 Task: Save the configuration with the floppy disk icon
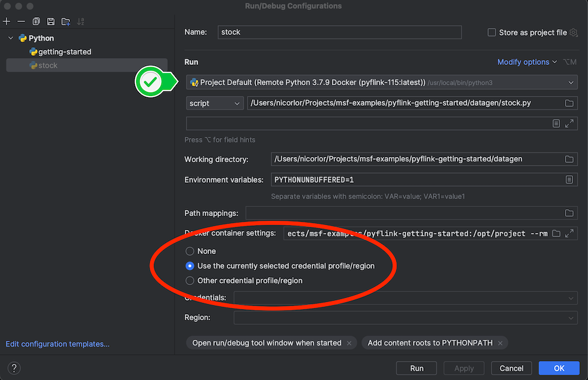click(51, 21)
